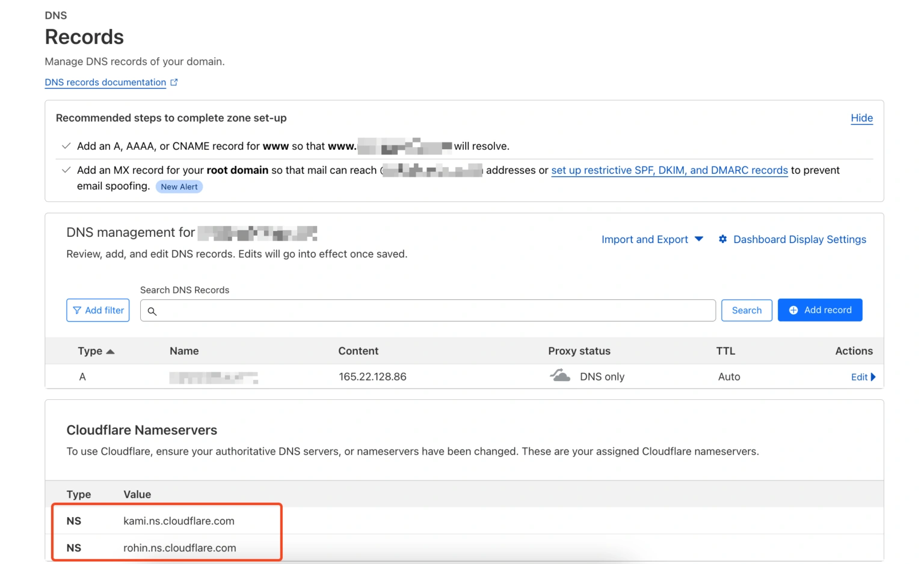Hide the recommended zone set-up steps

click(x=861, y=118)
